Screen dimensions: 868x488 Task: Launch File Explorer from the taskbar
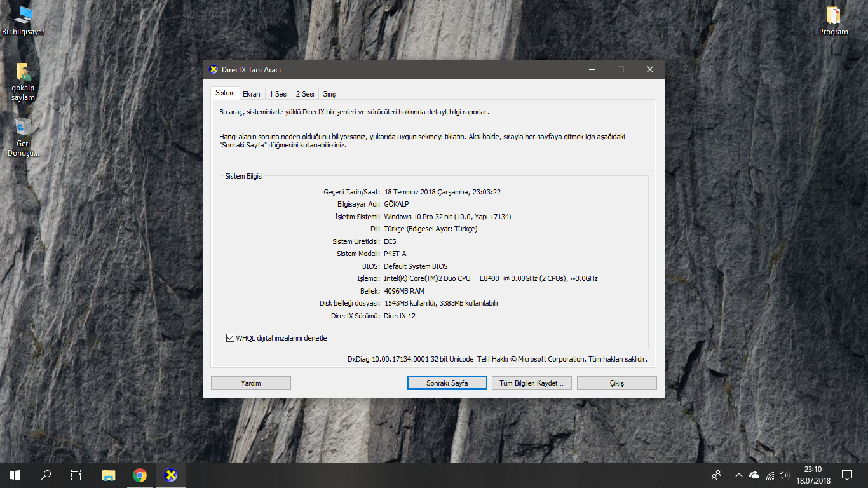[x=109, y=475]
